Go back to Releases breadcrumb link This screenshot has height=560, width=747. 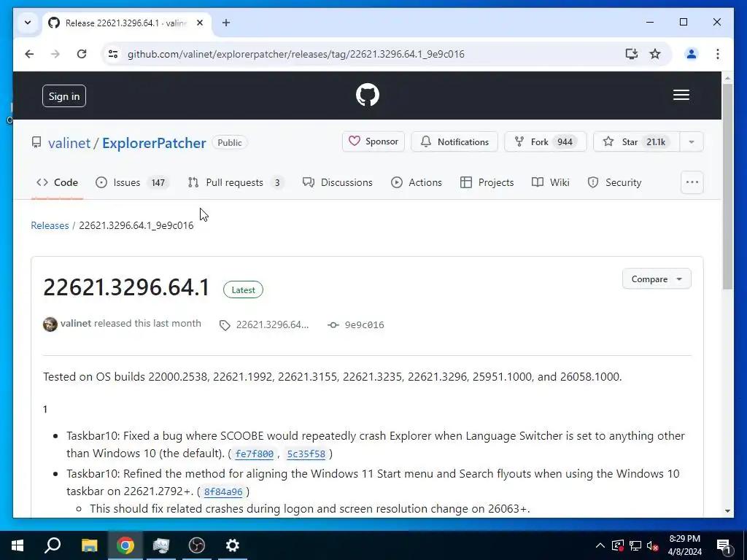coord(50,225)
